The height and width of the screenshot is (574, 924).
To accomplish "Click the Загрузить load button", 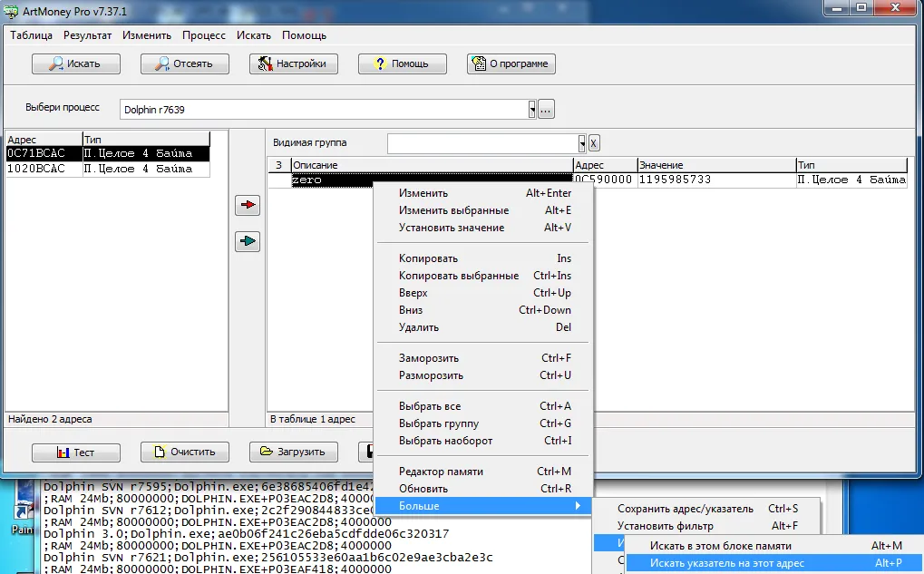I will coord(293,452).
